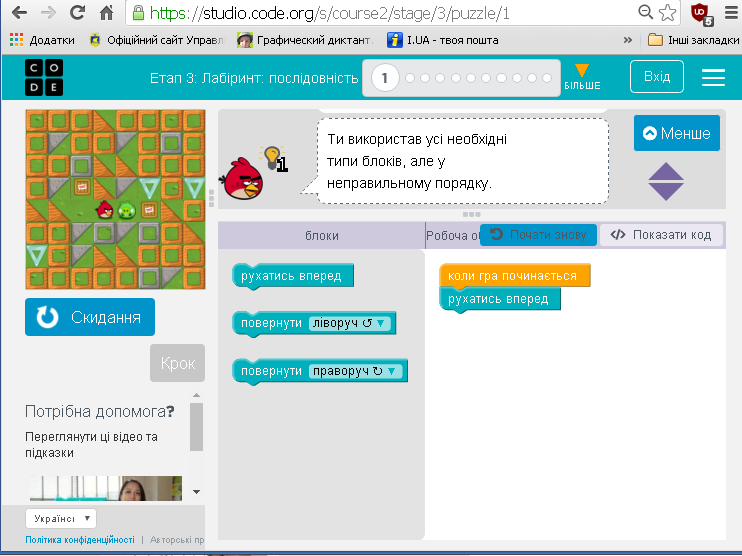Open праворуч dropdown in turn block
The width and height of the screenshot is (742, 556).
click(357, 371)
